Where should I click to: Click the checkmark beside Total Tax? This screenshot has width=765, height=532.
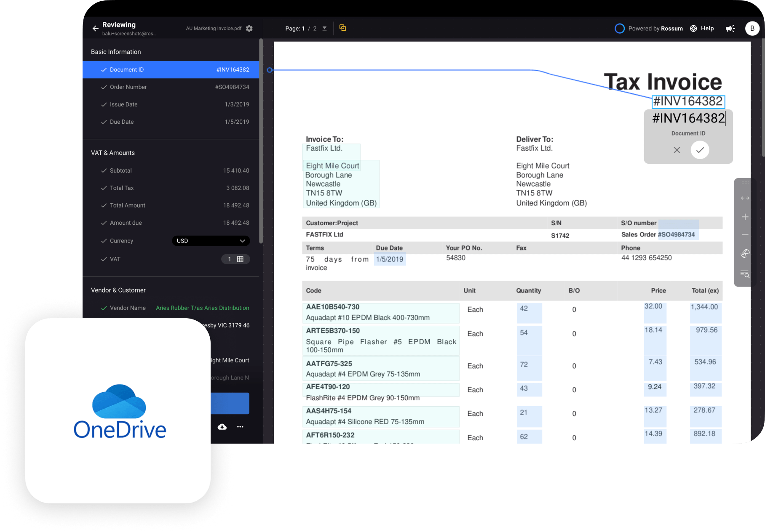click(104, 188)
